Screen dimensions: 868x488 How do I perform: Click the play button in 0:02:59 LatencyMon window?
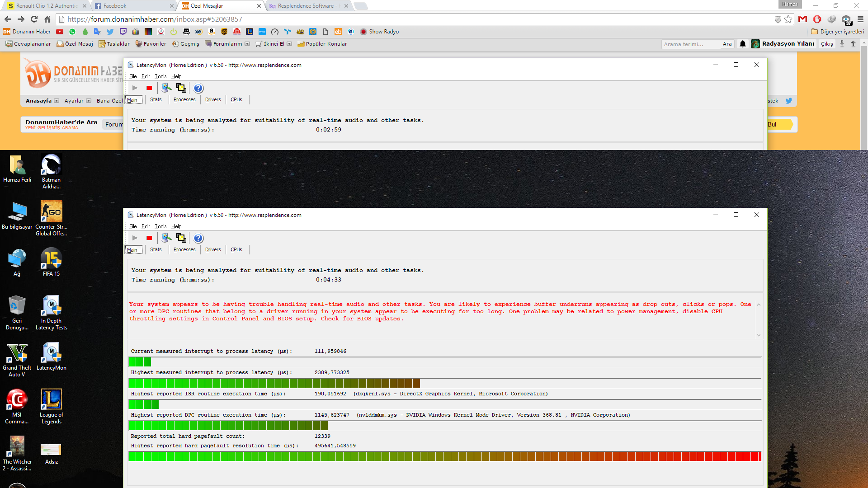pyautogui.click(x=135, y=88)
